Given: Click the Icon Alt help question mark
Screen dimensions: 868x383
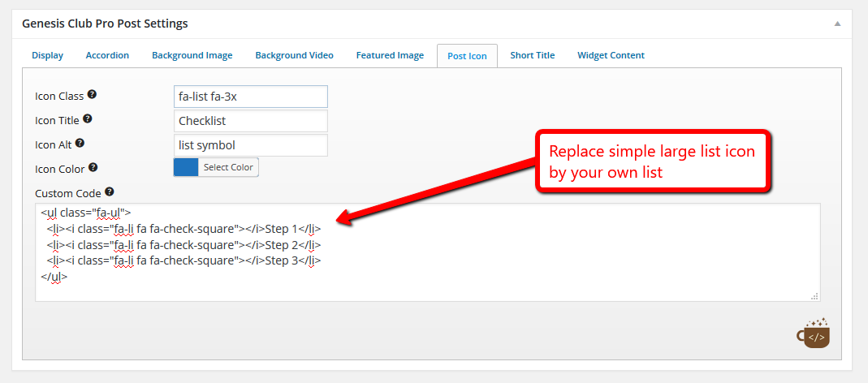Looking at the screenshot, I should click(80, 144).
